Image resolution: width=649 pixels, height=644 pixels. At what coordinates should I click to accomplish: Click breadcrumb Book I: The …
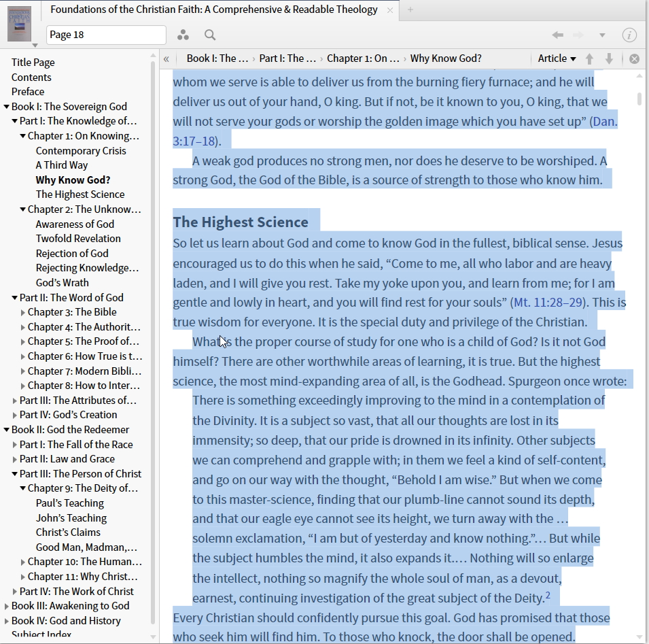click(217, 58)
